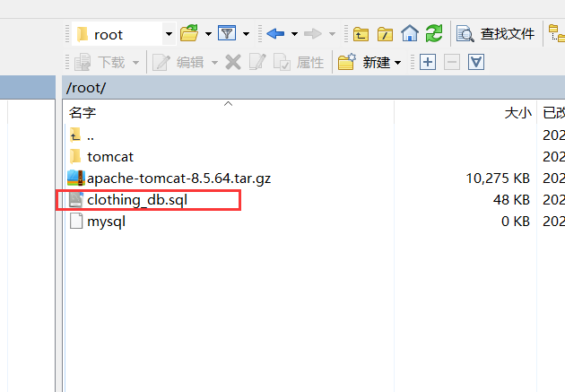Click the 编辑 edit button
The width and height of the screenshot is (565, 392).
(178, 62)
